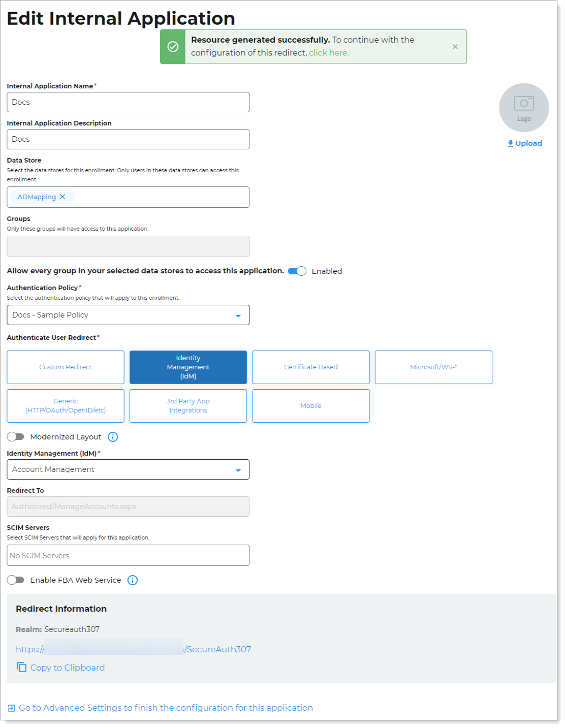Screen dimensions: 565x728
Task: Click the Upload logo download-arrow icon
Action: tap(511, 144)
